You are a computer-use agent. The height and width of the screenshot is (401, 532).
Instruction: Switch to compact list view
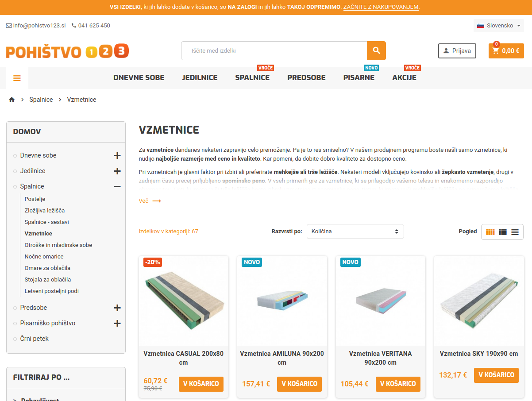[515, 231]
